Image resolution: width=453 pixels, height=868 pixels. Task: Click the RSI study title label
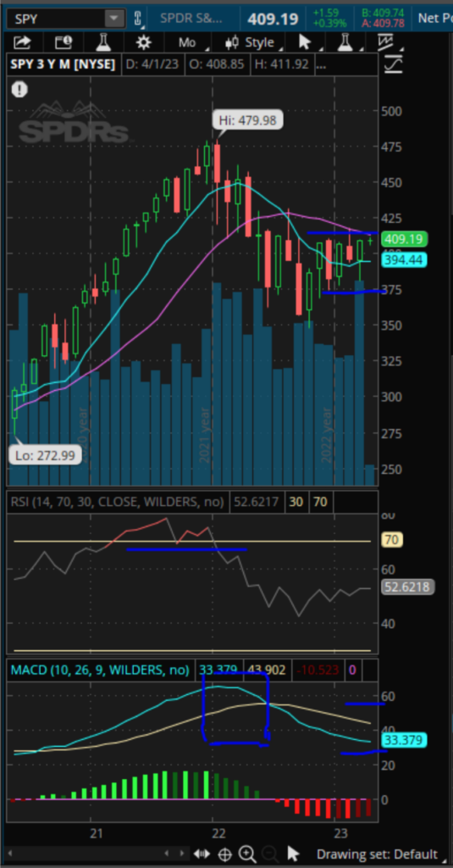point(118,502)
